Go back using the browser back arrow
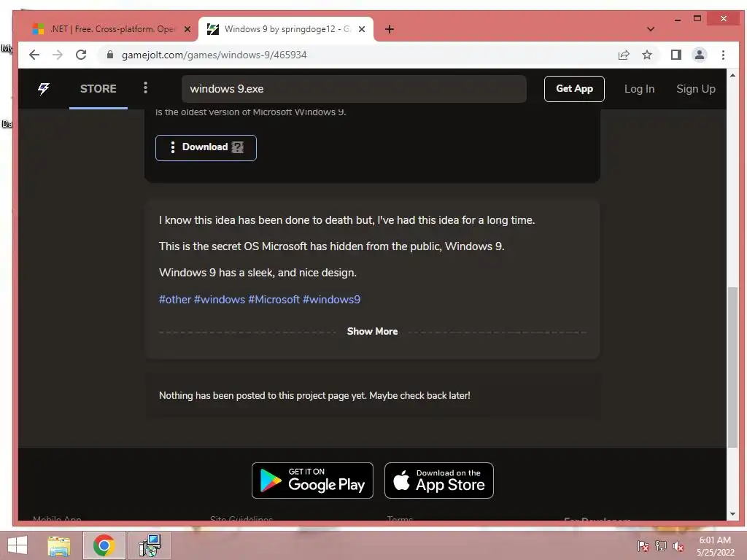This screenshot has height=560, width=747. (34, 55)
